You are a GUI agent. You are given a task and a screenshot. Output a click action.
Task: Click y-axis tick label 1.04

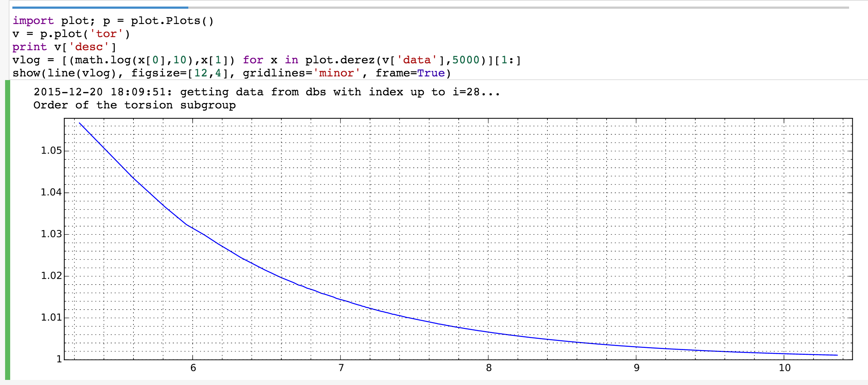coord(51,192)
